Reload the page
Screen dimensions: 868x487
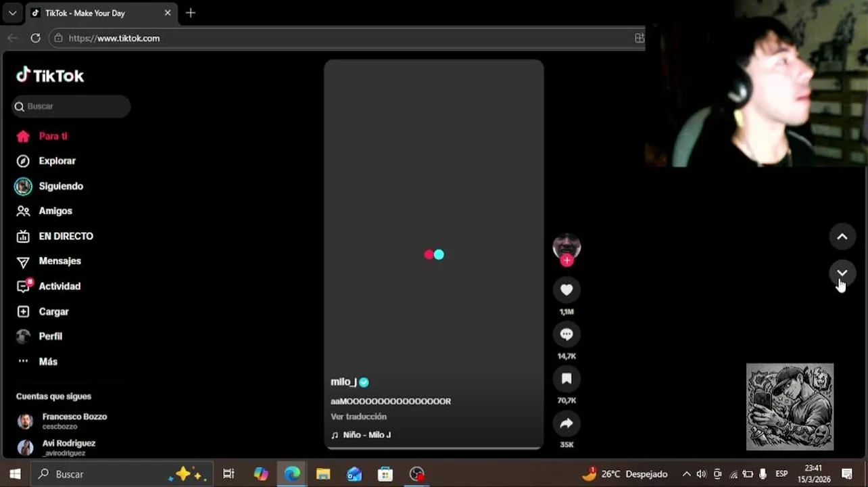pos(35,38)
